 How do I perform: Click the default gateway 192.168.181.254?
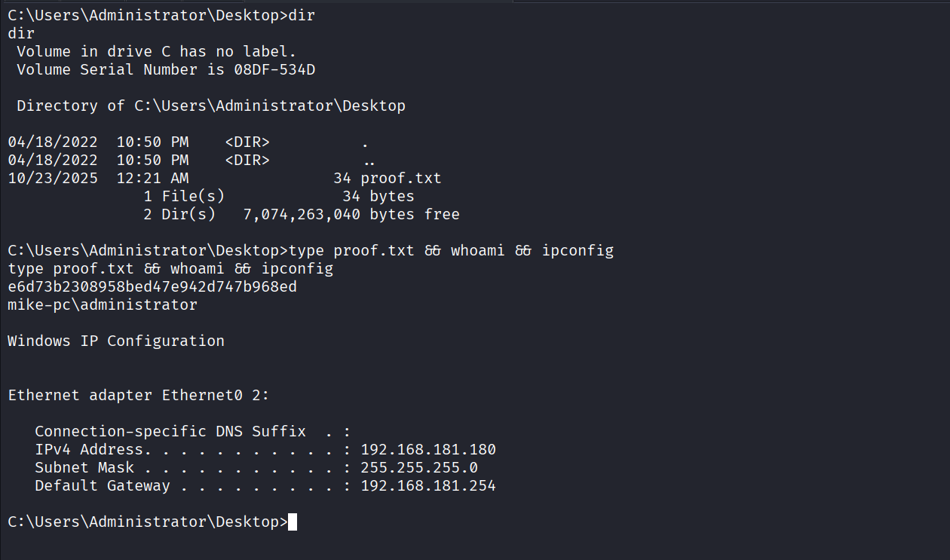coord(428,486)
